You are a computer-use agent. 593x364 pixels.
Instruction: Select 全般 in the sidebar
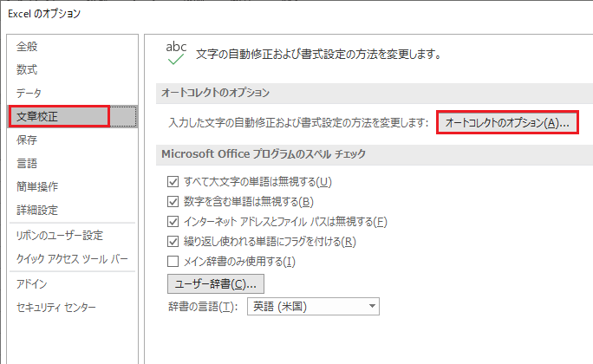click(28, 46)
